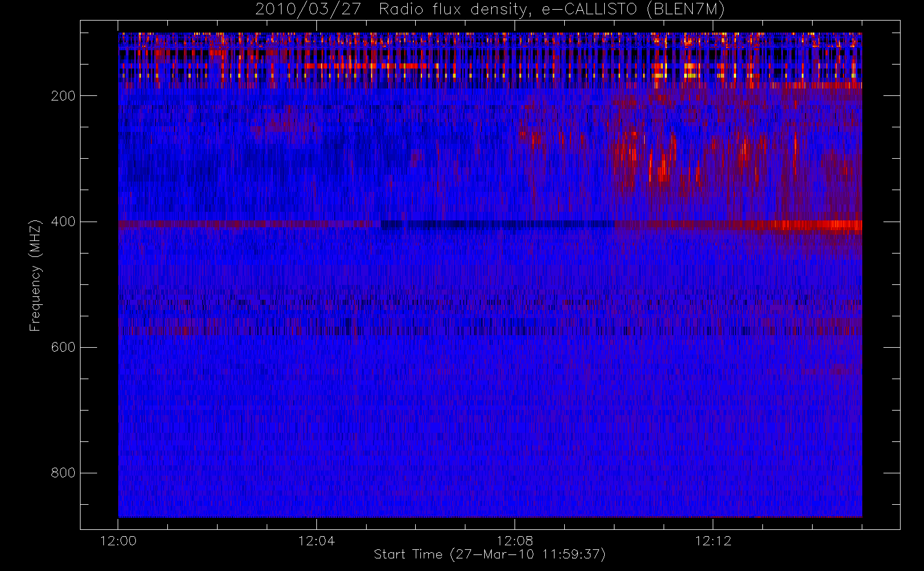Screen dimensions: 924x571
Task: Click the 'Start Time (27-Mar-10 11:59:37)' label
Action: coord(489,554)
